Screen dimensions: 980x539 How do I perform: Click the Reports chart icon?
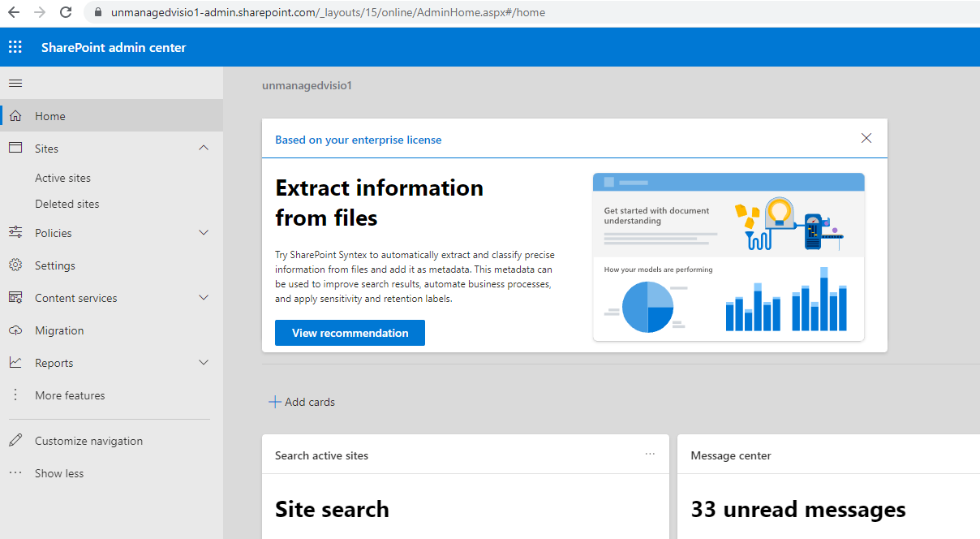(x=15, y=363)
